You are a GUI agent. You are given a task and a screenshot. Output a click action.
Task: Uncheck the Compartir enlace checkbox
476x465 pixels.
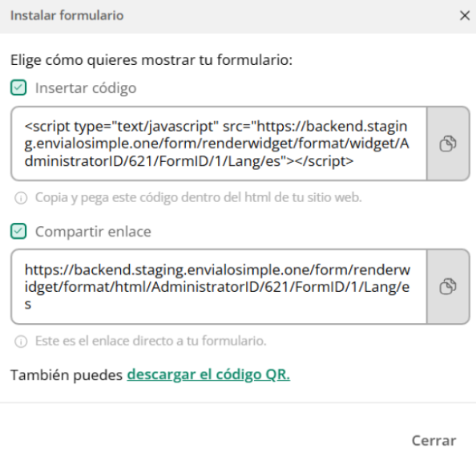coord(18,231)
